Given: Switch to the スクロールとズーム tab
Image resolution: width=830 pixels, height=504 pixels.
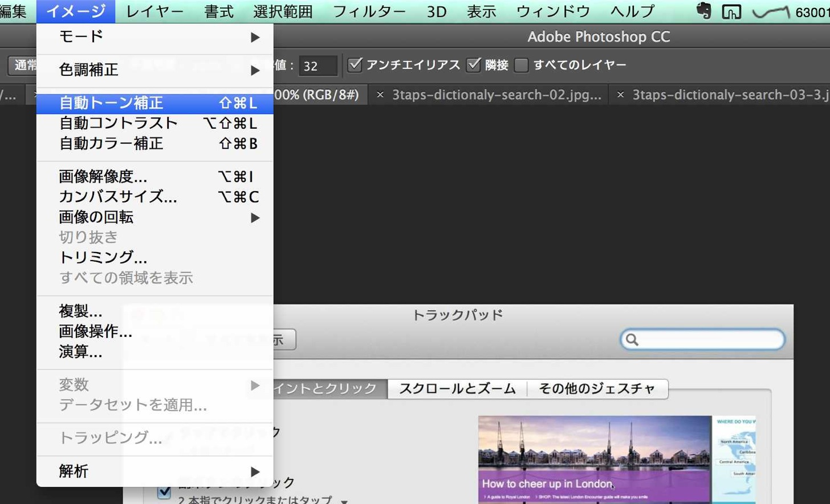Looking at the screenshot, I should coord(457,389).
